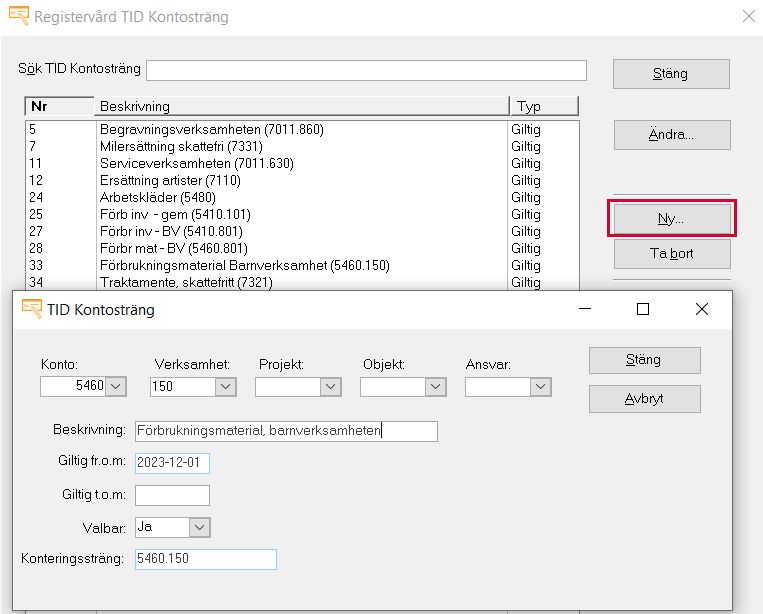Expand the Objekt dropdown

pyautogui.click(x=436, y=386)
